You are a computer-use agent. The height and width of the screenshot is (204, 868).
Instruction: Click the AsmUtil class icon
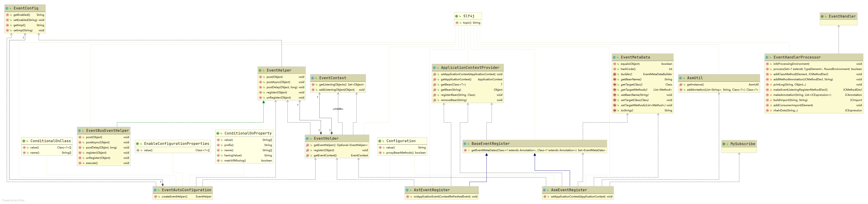tap(680, 78)
